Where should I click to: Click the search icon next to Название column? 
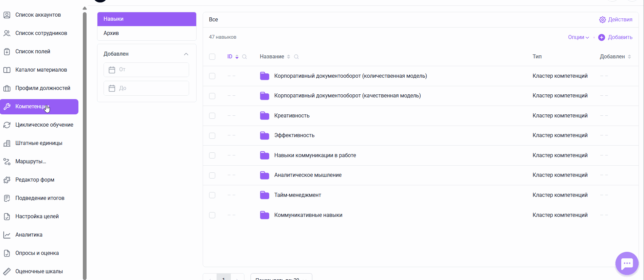tap(296, 57)
